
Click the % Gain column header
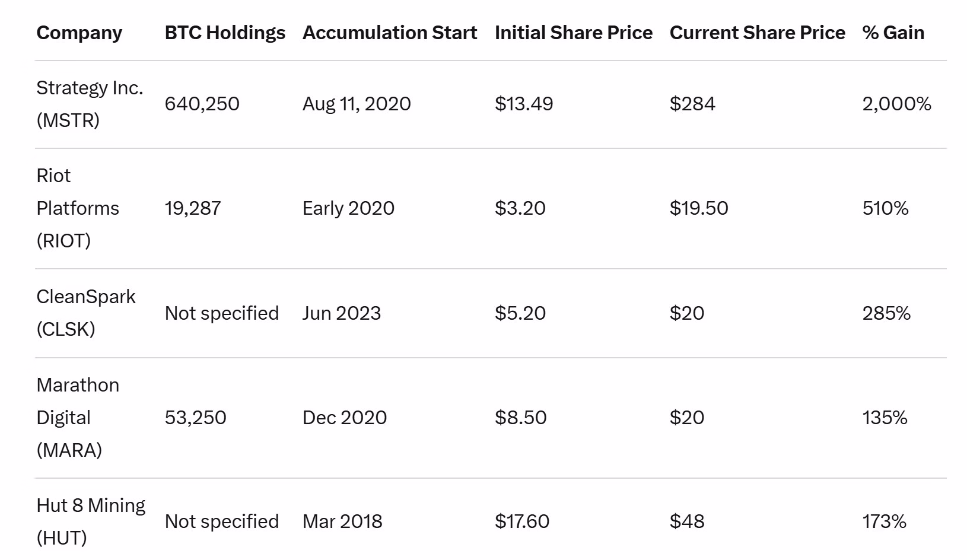click(x=893, y=33)
